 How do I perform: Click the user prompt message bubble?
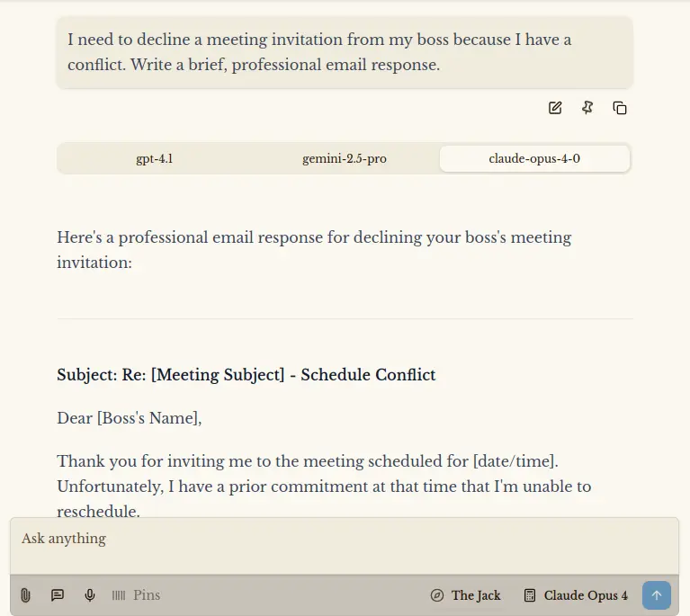[345, 52]
